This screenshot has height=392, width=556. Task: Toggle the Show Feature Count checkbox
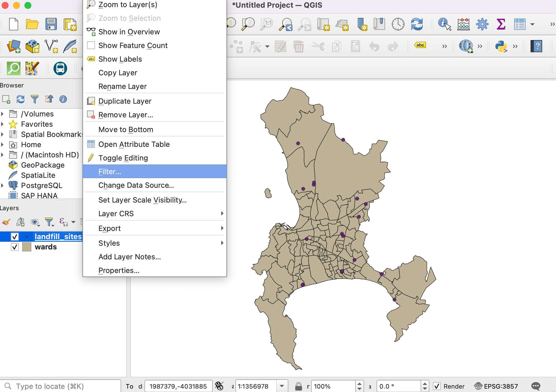(91, 45)
